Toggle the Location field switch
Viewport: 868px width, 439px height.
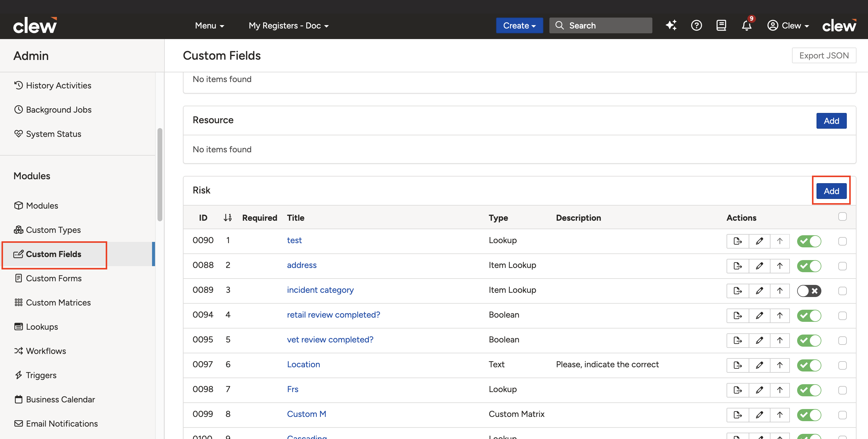point(809,365)
